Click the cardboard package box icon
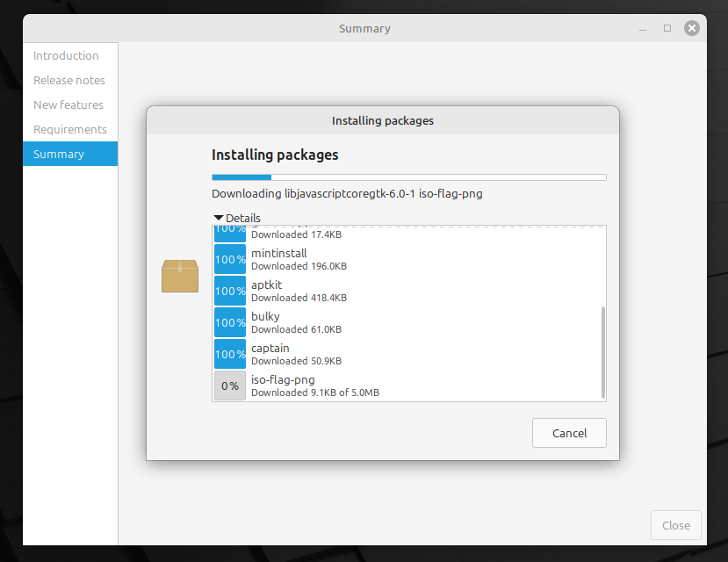This screenshot has width=728, height=562. pos(180,276)
